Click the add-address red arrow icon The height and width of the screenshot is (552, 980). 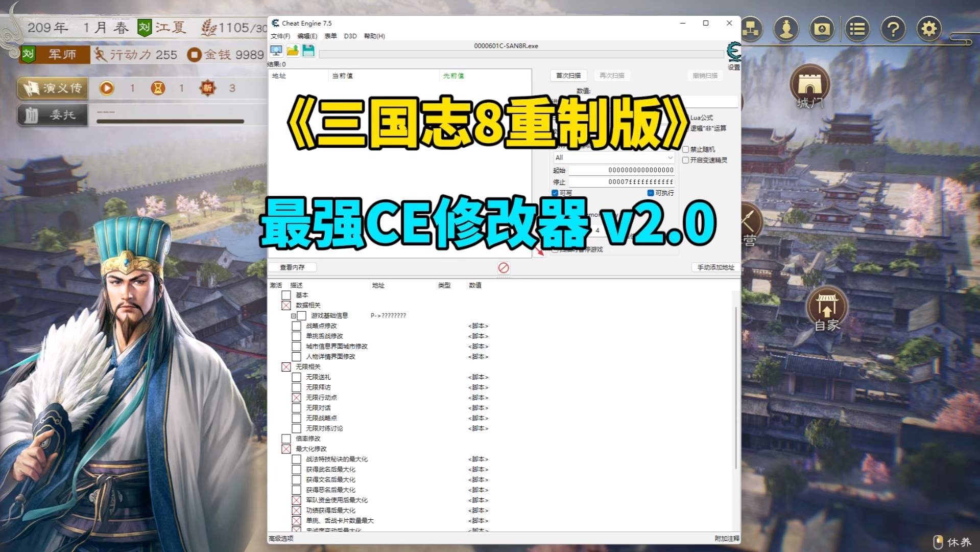click(x=539, y=251)
